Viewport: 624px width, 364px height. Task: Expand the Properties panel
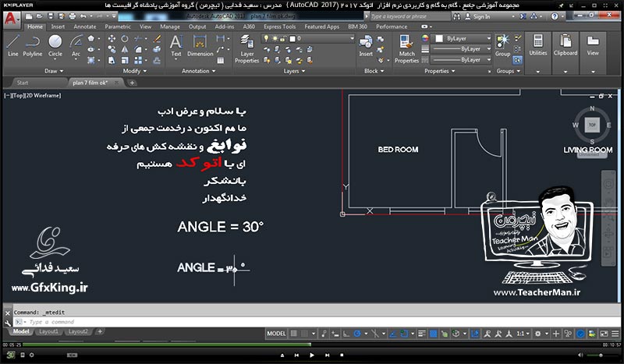(x=439, y=71)
